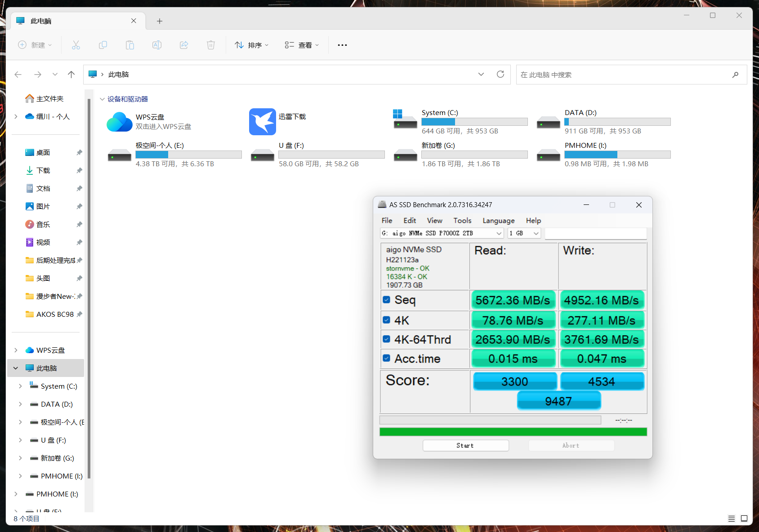Screen dimensions: 759x532
Task: Open the 1 GB test size dropdown
Action: pos(524,233)
